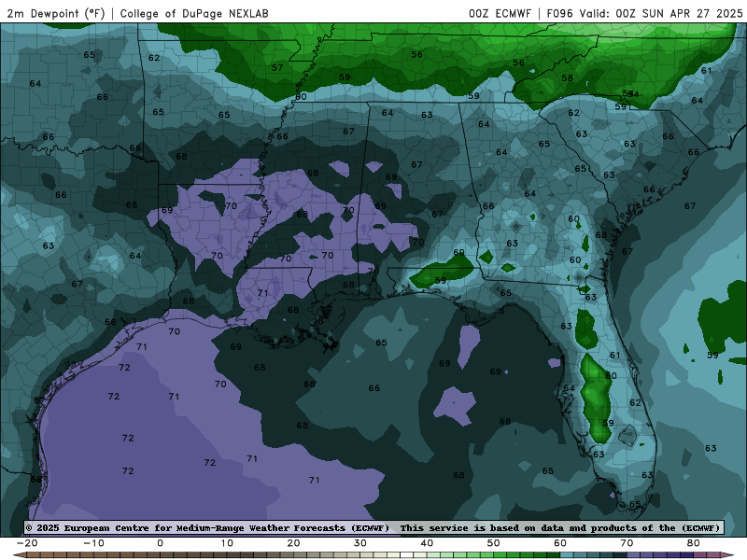Click the "40" color scale label

coord(427,543)
